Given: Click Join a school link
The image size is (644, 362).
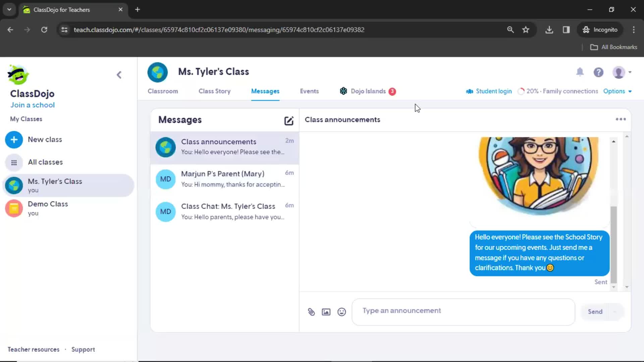Looking at the screenshot, I should (33, 105).
